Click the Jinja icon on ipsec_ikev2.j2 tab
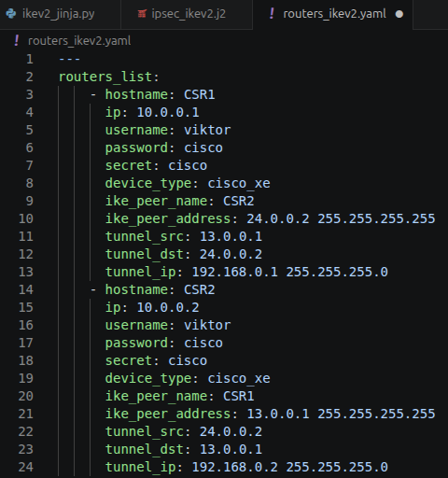 pyautogui.click(x=142, y=14)
